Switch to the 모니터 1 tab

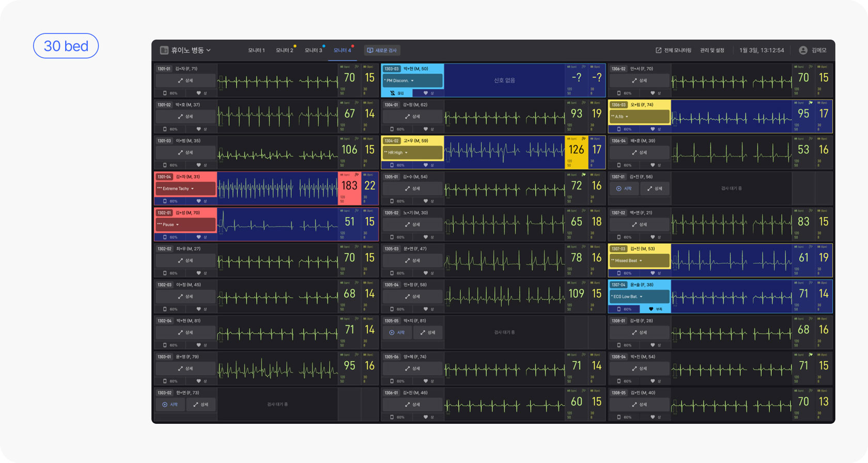coord(256,50)
